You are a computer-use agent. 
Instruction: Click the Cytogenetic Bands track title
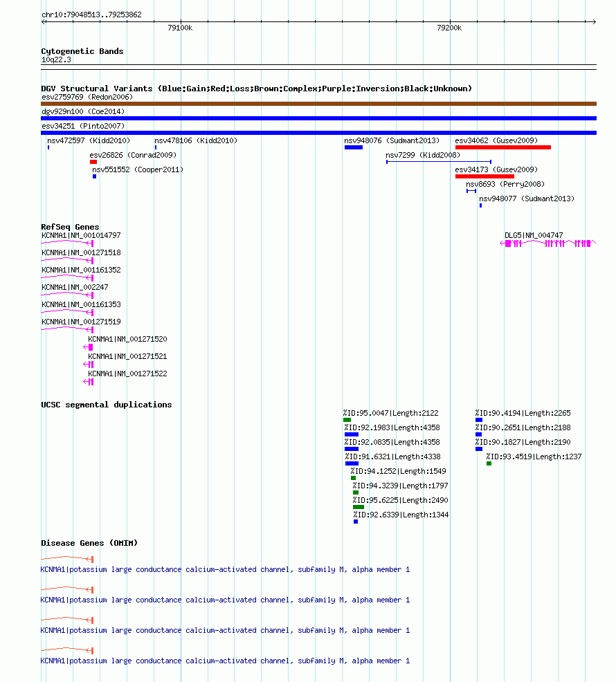pyautogui.click(x=82, y=51)
